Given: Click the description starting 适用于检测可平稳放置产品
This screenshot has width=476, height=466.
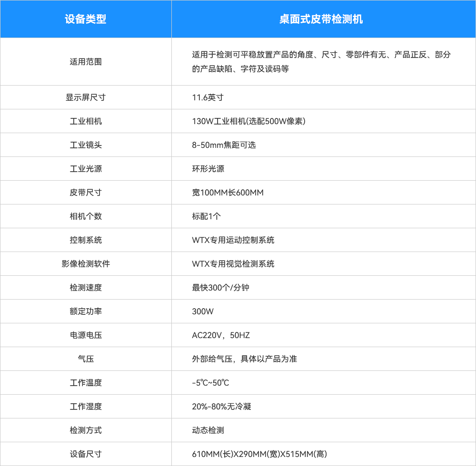Looking at the screenshot, I should point(321,62).
